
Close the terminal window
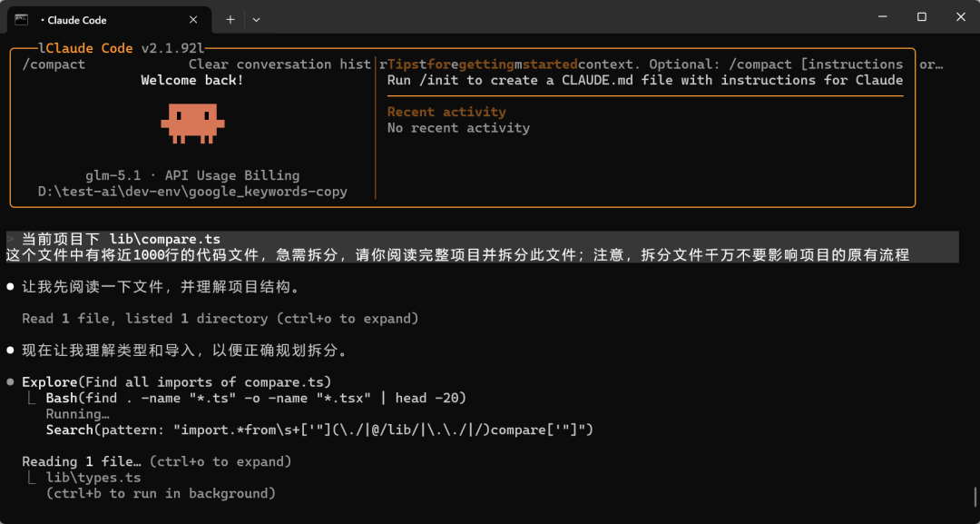[x=961, y=17]
